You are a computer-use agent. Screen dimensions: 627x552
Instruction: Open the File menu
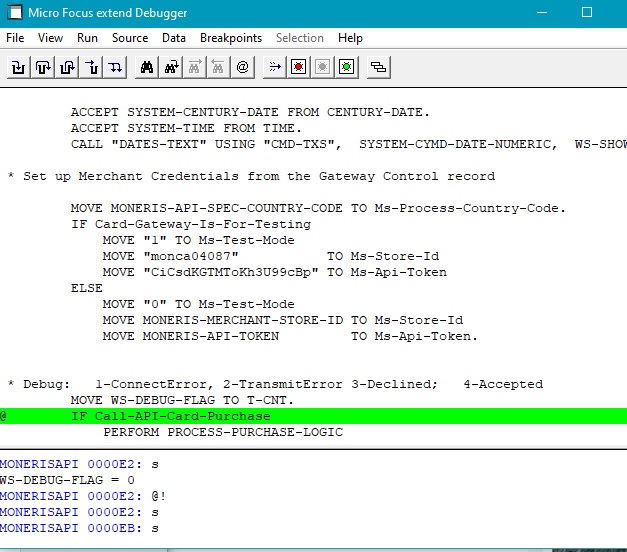15,38
